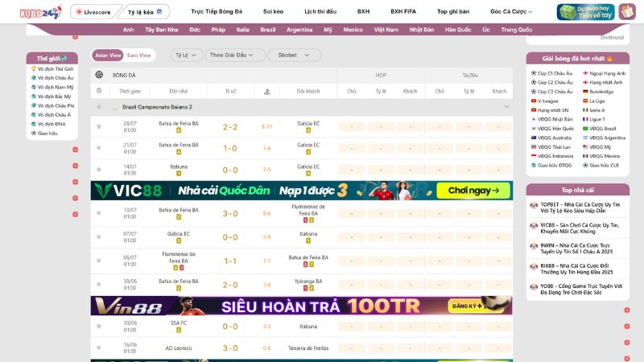Click the soccer ball icon beside BÓNG ĐÁ
This screenshot has width=644, height=362.
coord(99,75)
